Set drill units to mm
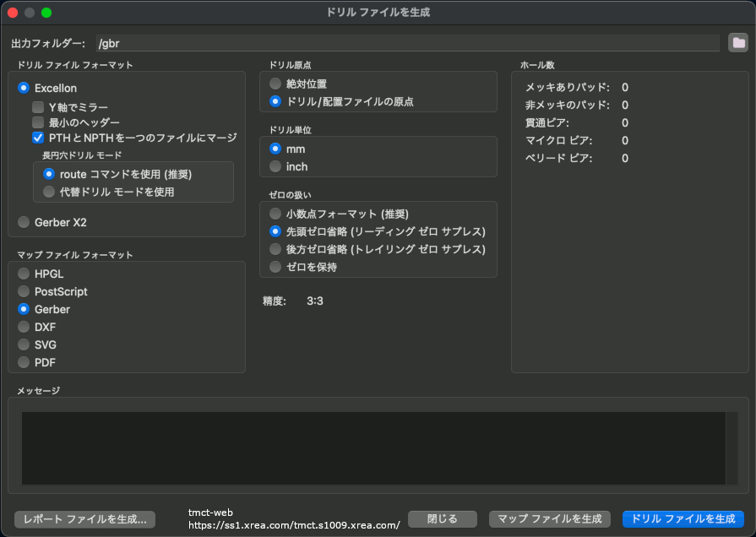This screenshot has width=756, height=537. pos(275,149)
